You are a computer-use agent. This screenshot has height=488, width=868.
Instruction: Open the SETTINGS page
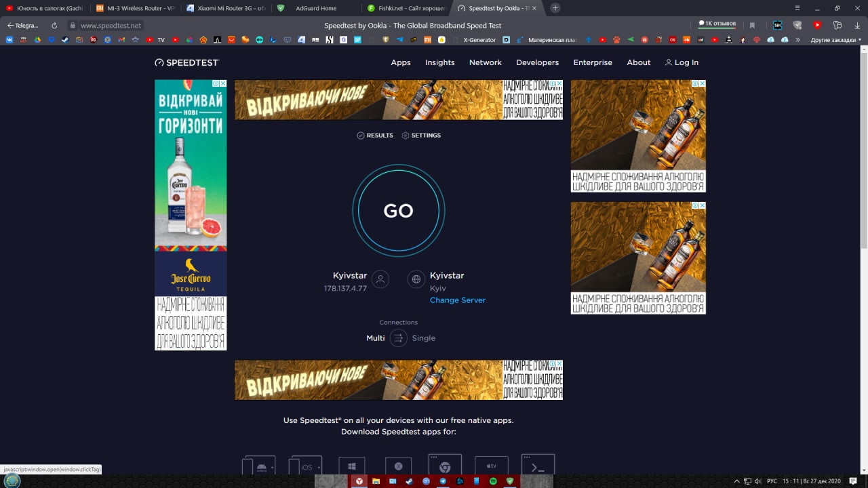coord(421,136)
